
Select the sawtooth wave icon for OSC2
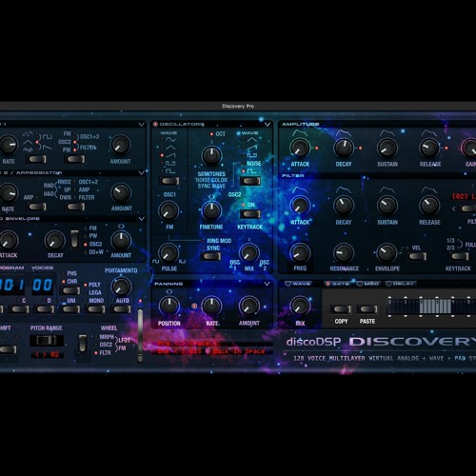(252, 148)
